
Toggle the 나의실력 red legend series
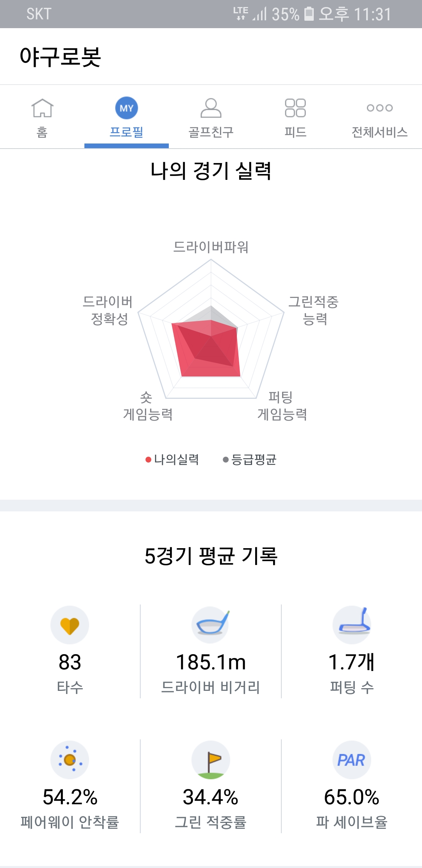click(x=172, y=459)
